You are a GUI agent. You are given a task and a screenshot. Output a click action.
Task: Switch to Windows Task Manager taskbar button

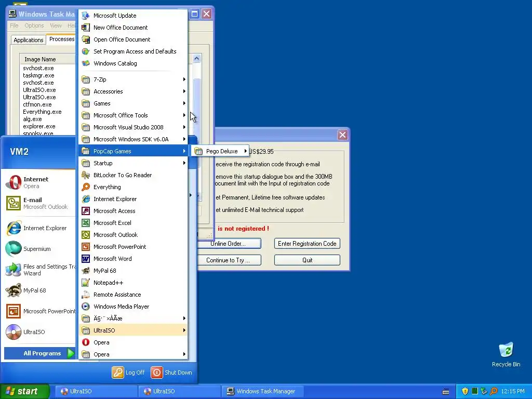pos(262,391)
